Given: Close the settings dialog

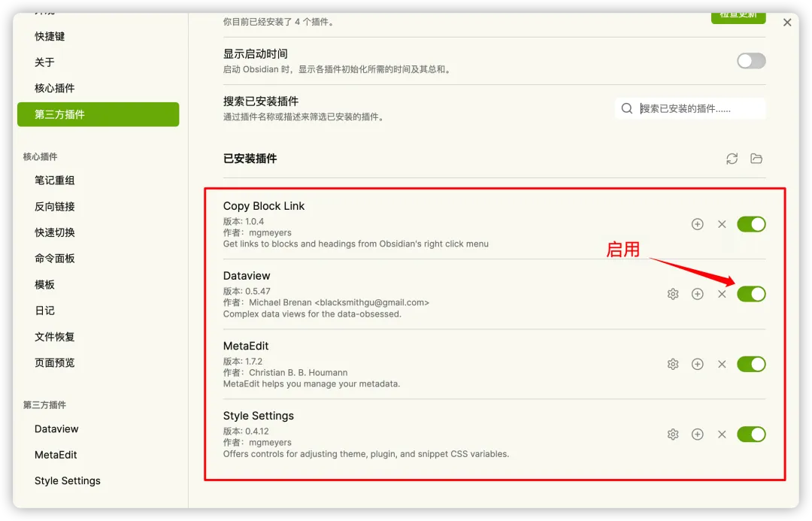Looking at the screenshot, I should click(787, 23).
